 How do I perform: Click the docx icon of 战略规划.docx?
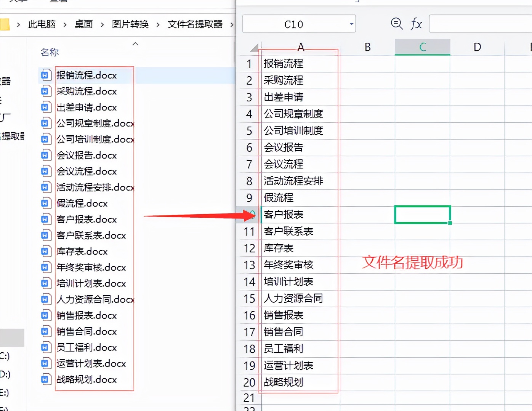click(45, 379)
